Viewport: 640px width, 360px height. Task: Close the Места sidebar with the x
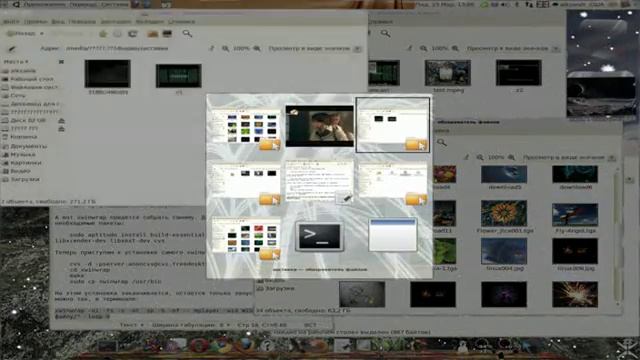61,62
